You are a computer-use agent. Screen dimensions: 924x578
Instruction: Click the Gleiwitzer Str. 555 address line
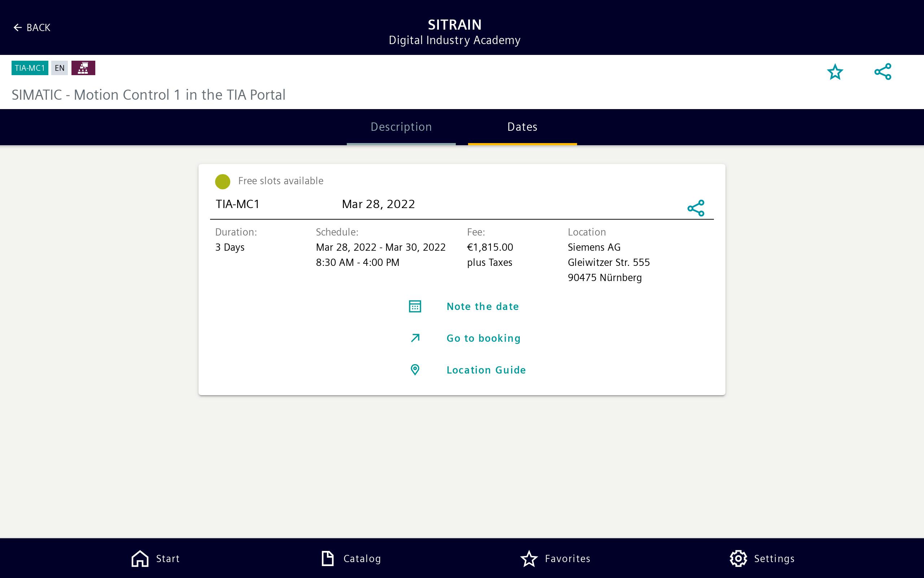(x=609, y=263)
